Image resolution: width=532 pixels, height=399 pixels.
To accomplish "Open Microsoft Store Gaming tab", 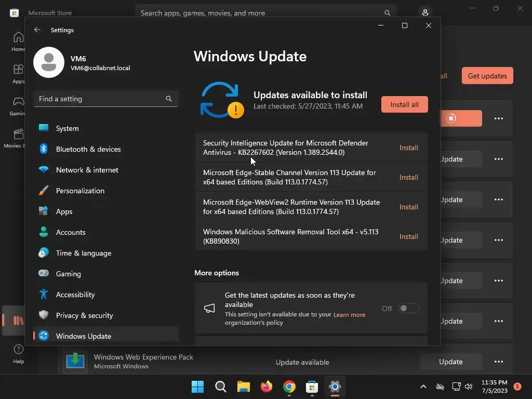I will tap(18, 106).
